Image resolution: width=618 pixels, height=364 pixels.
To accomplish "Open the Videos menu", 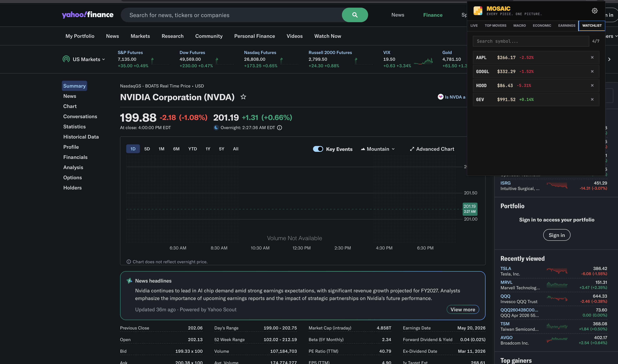I will [294, 36].
